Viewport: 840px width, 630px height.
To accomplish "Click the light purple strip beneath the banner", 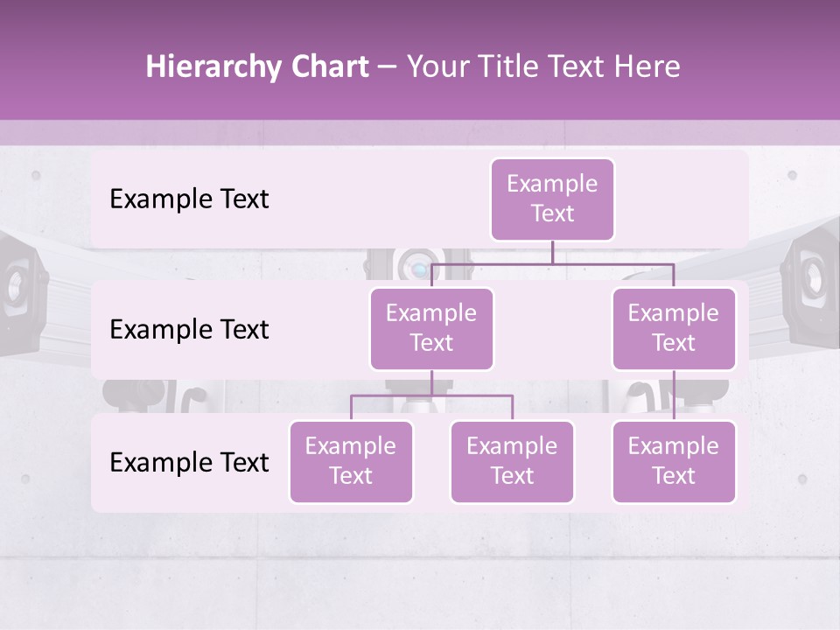I will click(x=420, y=133).
